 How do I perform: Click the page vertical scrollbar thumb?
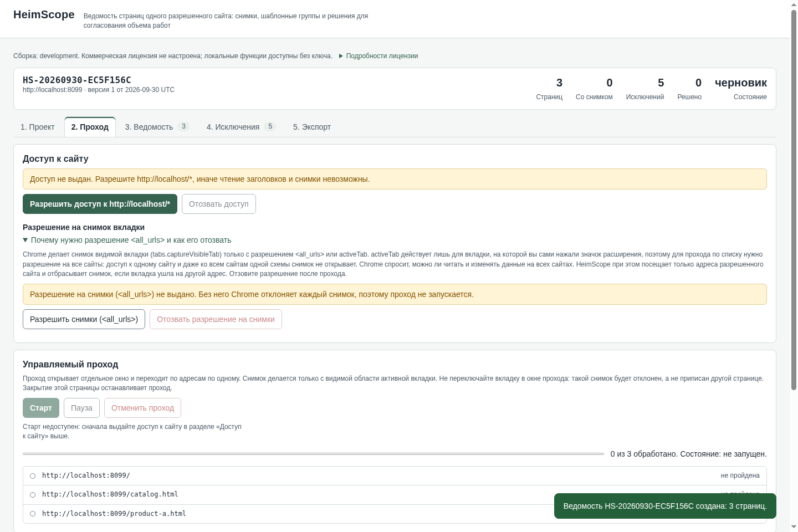(794, 199)
